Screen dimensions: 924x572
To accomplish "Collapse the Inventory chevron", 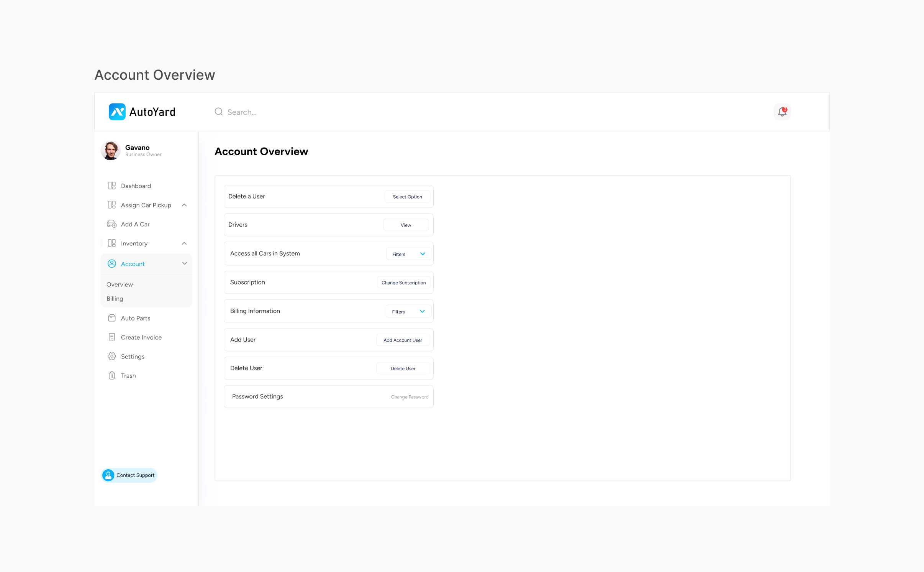I will [x=184, y=243].
